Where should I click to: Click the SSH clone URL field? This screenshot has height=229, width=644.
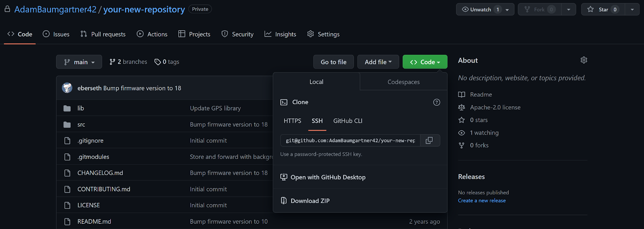[x=350, y=140]
